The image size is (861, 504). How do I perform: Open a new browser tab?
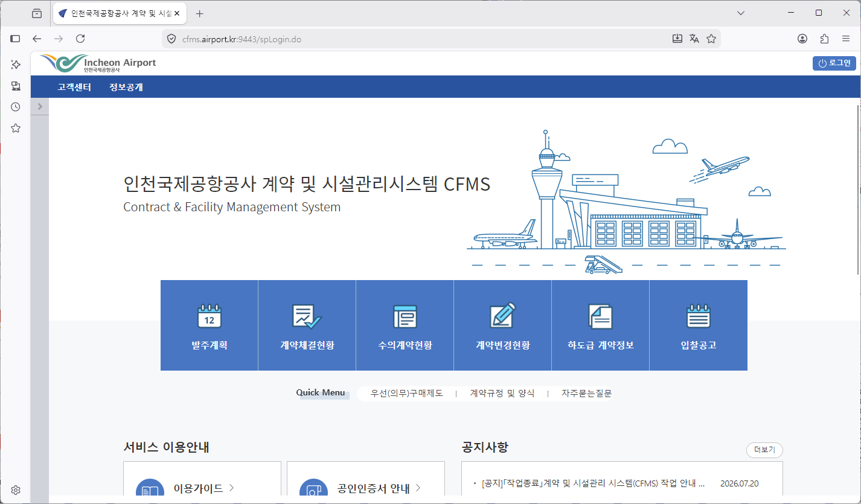pos(200,13)
